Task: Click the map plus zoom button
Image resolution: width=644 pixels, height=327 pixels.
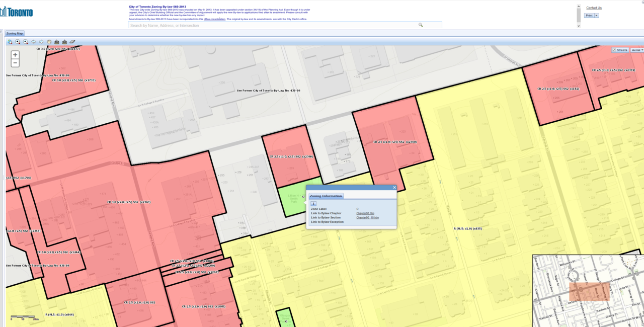Action: coord(15,55)
